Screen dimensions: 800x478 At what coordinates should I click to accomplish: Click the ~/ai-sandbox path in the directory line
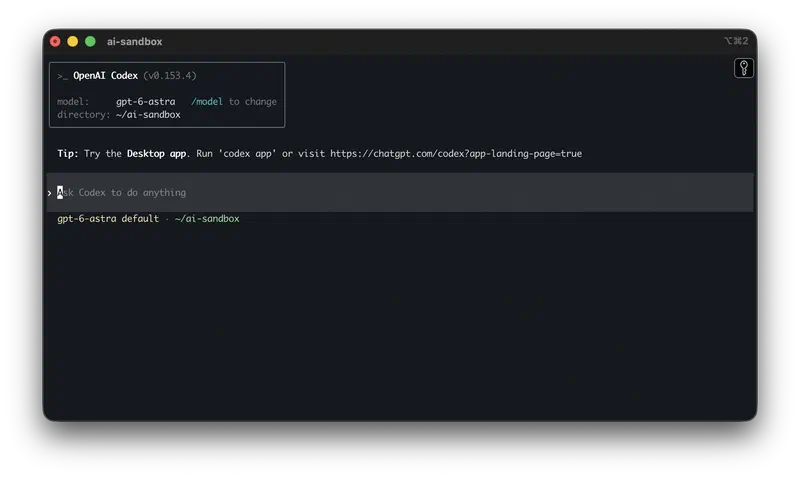pos(148,115)
